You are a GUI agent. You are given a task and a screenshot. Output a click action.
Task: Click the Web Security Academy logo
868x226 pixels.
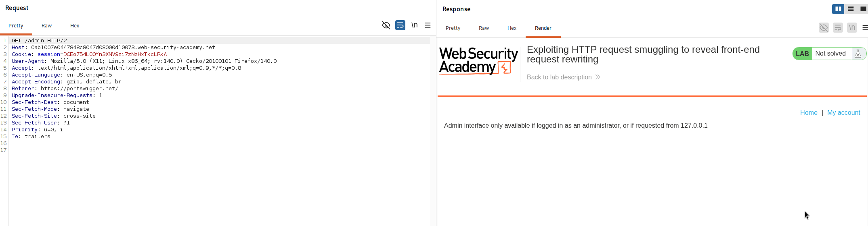[478, 61]
